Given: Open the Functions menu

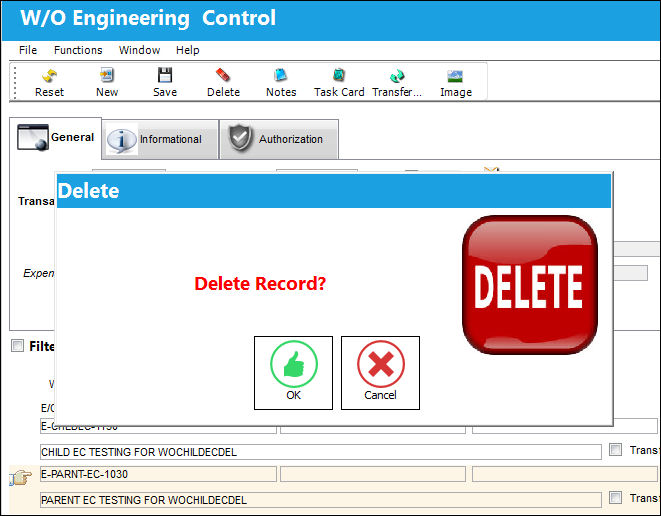Looking at the screenshot, I should pyautogui.click(x=78, y=50).
